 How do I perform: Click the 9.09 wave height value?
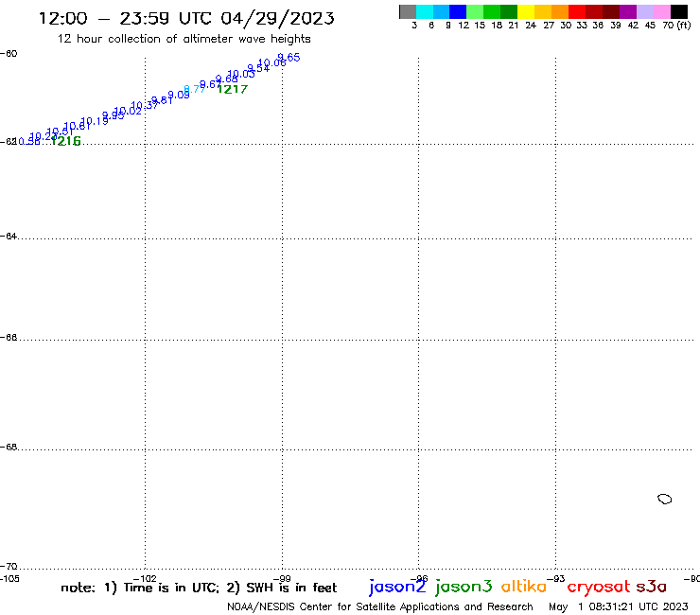(179, 95)
